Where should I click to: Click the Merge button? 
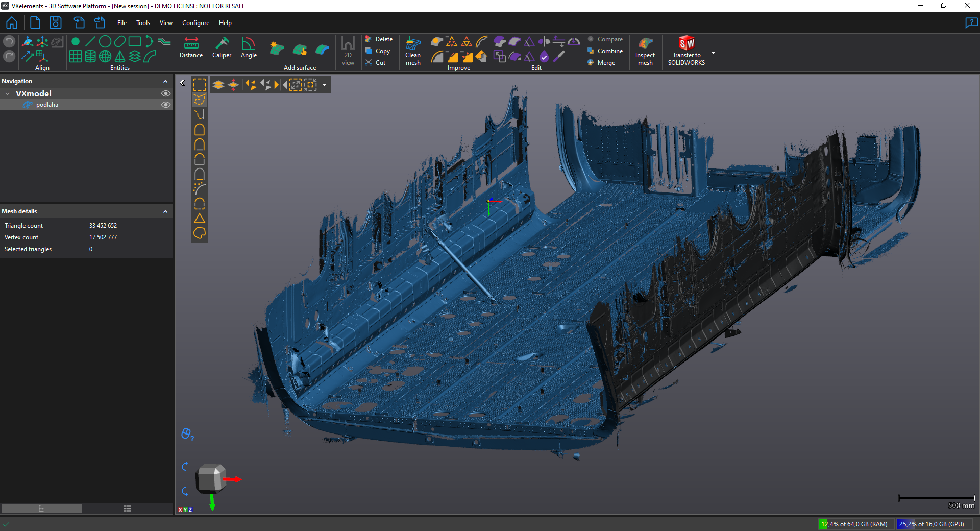click(x=601, y=63)
